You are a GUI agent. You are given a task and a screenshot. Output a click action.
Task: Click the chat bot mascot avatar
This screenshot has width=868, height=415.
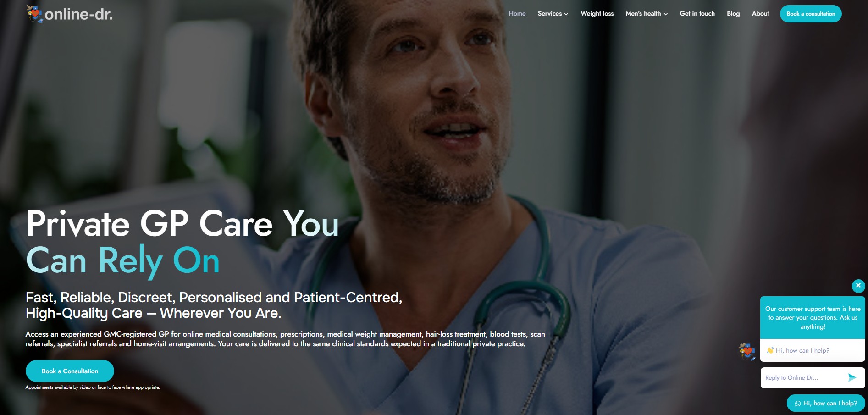(747, 351)
